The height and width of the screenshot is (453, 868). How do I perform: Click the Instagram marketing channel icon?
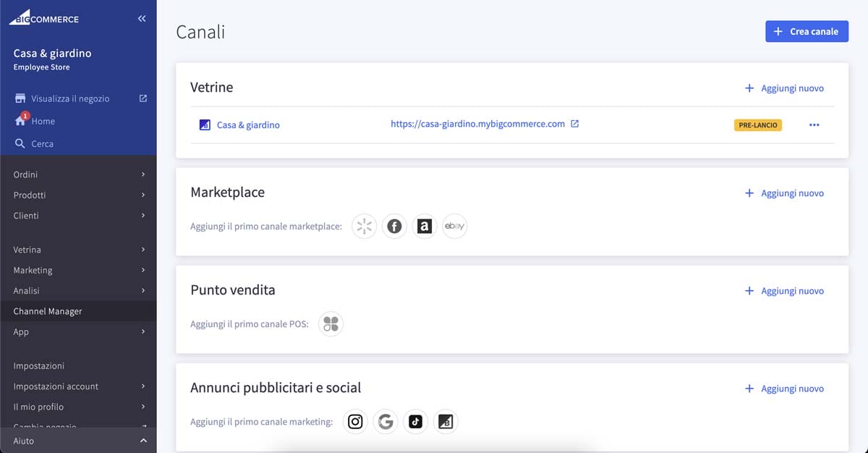pyautogui.click(x=355, y=421)
